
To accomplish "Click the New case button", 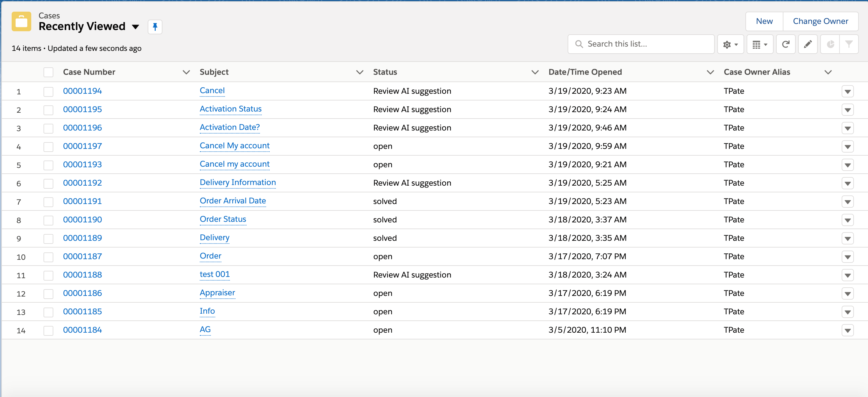I will click(764, 21).
